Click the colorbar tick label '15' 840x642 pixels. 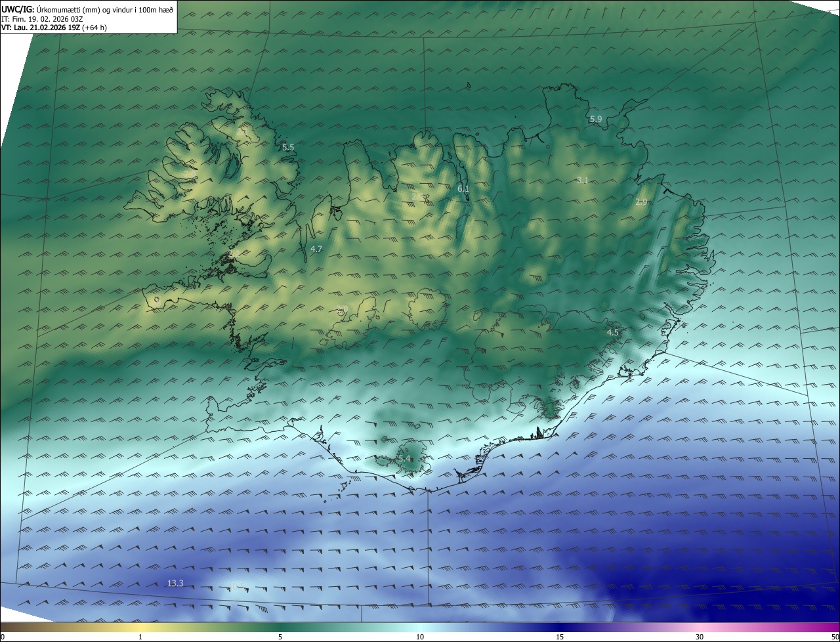click(x=560, y=637)
